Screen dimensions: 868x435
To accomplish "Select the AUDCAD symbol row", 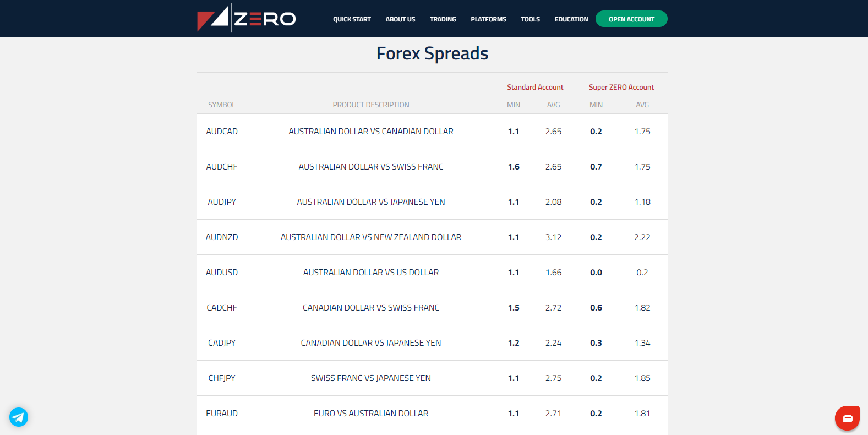I will (222, 132).
